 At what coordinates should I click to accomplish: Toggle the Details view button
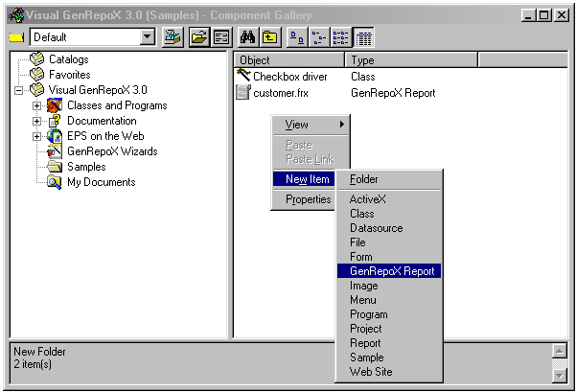point(364,37)
